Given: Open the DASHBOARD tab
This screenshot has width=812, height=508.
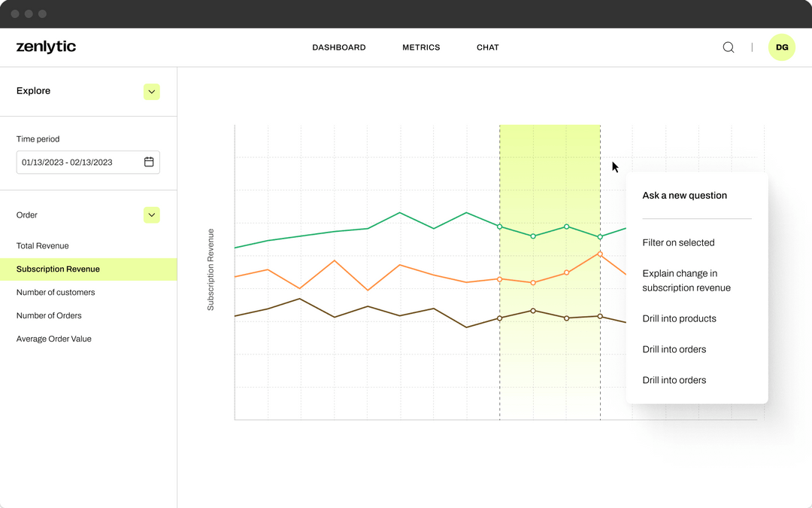Looking at the screenshot, I should [x=339, y=47].
